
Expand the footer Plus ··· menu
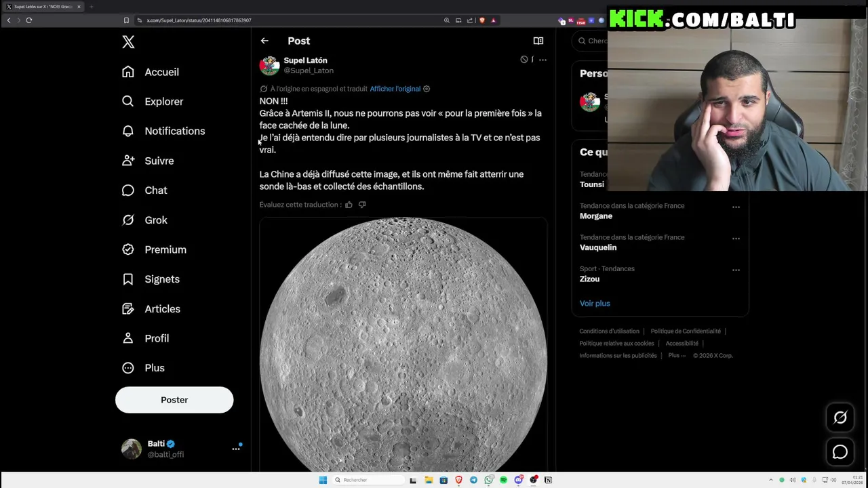point(677,356)
